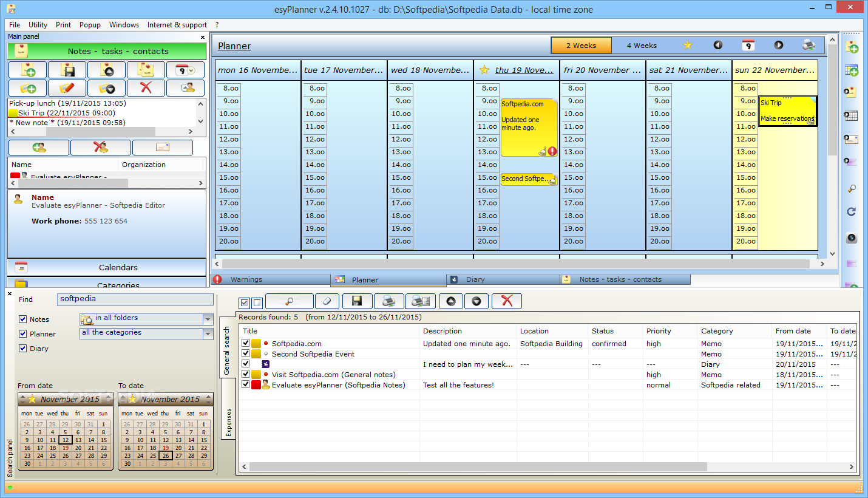
Task: Click the contact card button in note toolbar
Action: (x=186, y=88)
